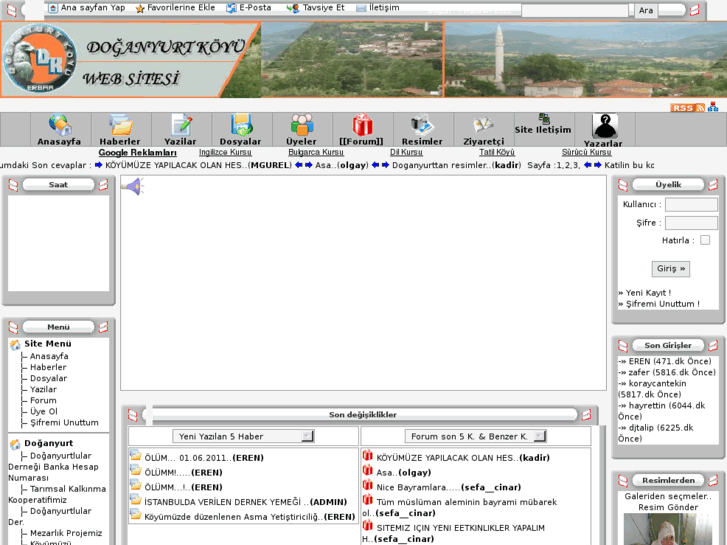Click Galeriden seçmeler link
727x545 pixels.
click(x=668, y=496)
